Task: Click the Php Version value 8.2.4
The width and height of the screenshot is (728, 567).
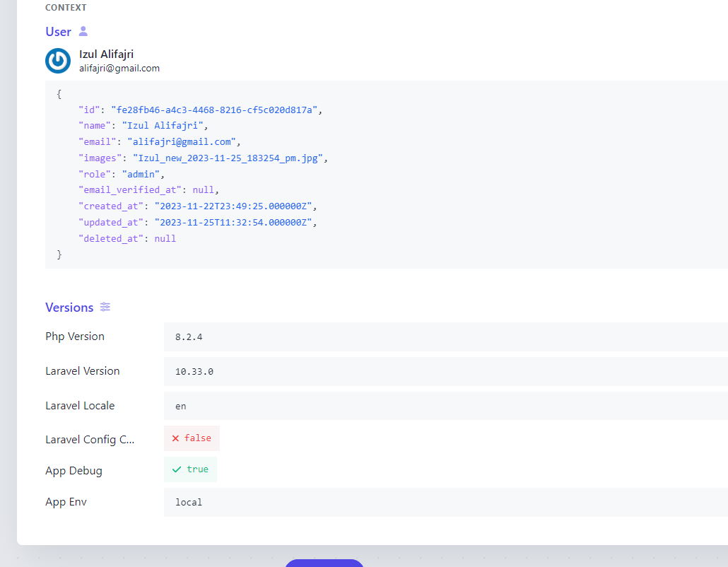Action: click(x=189, y=337)
